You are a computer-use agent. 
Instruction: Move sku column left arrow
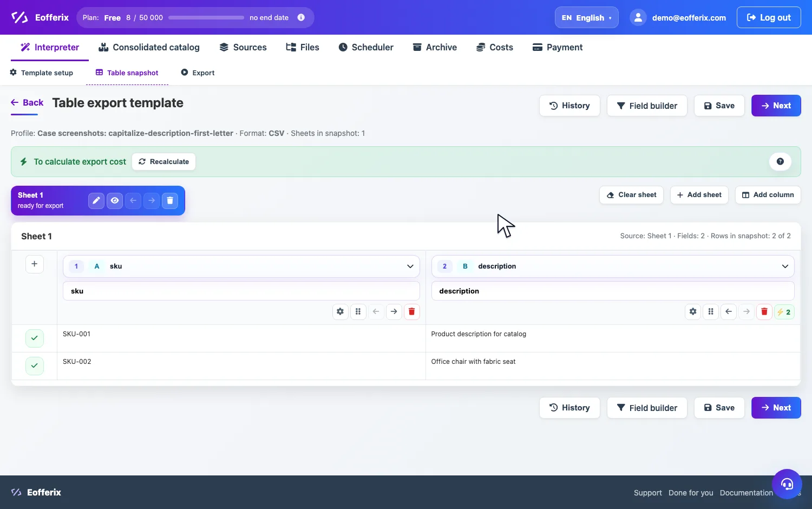(376, 311)
